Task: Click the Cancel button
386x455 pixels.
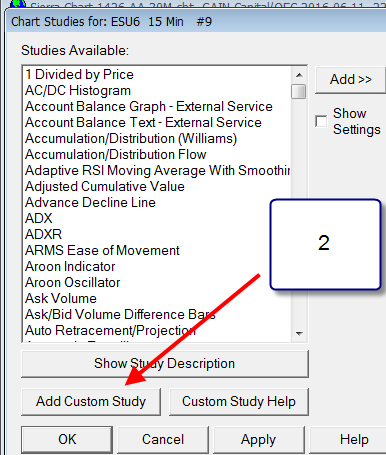Action: point(163,439)
